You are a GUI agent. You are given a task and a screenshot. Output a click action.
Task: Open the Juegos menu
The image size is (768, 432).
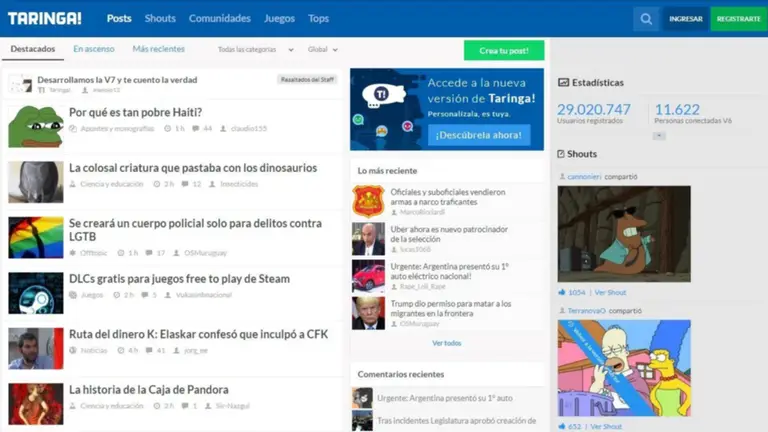279,19
